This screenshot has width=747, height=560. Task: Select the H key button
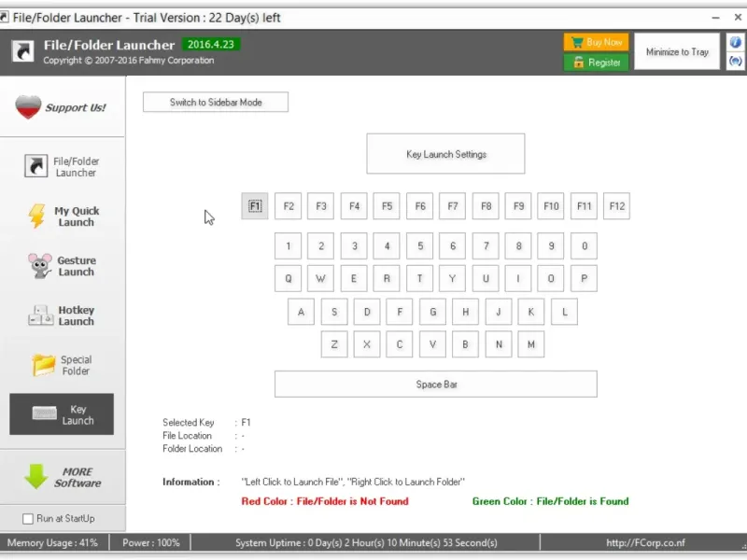(465, 312)
